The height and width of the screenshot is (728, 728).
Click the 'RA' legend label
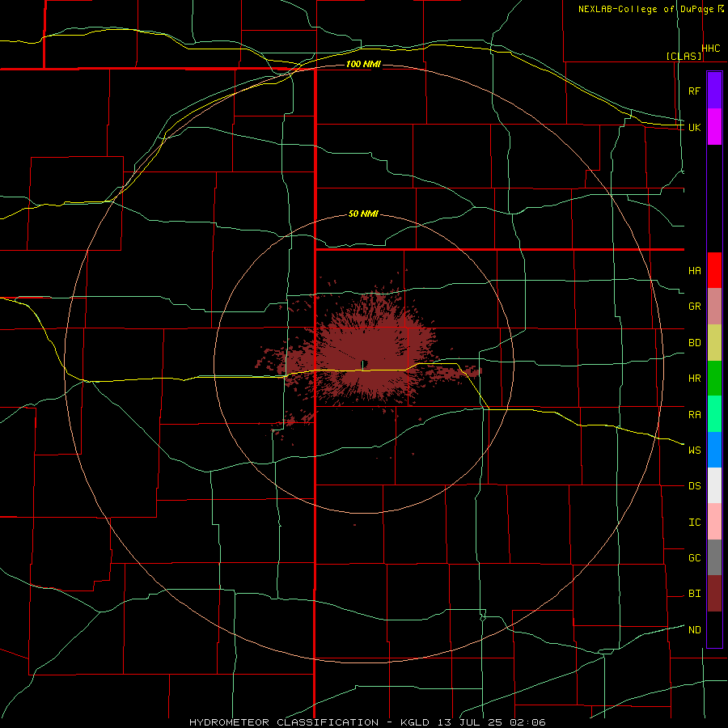pyautogui.click(x=695, y=414)
